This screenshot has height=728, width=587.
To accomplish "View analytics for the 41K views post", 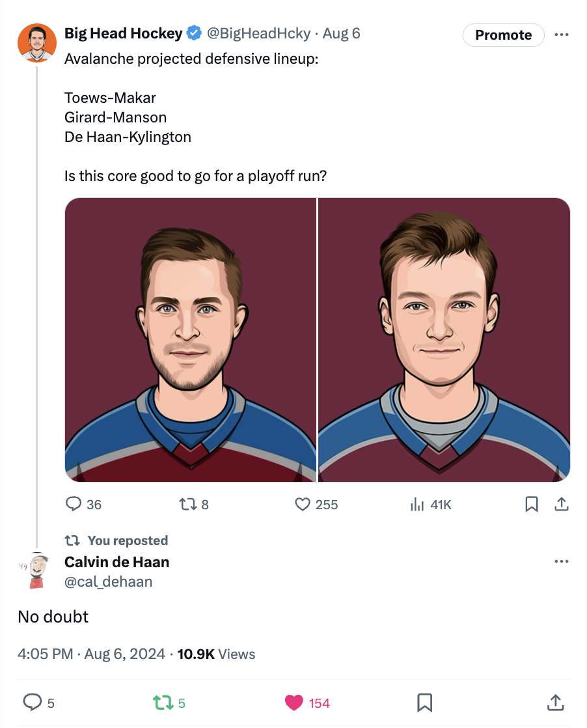I will click(417, 504).
